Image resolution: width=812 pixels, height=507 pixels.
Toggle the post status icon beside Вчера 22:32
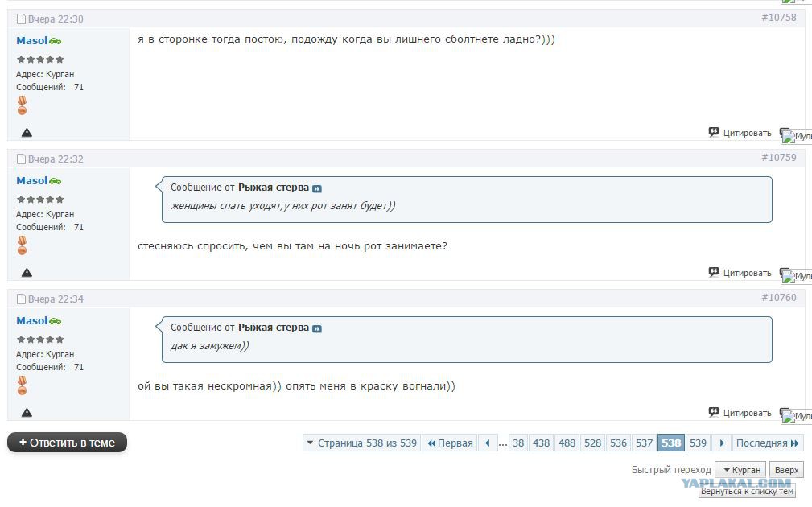pyautogui.click(x=21, y=159)
